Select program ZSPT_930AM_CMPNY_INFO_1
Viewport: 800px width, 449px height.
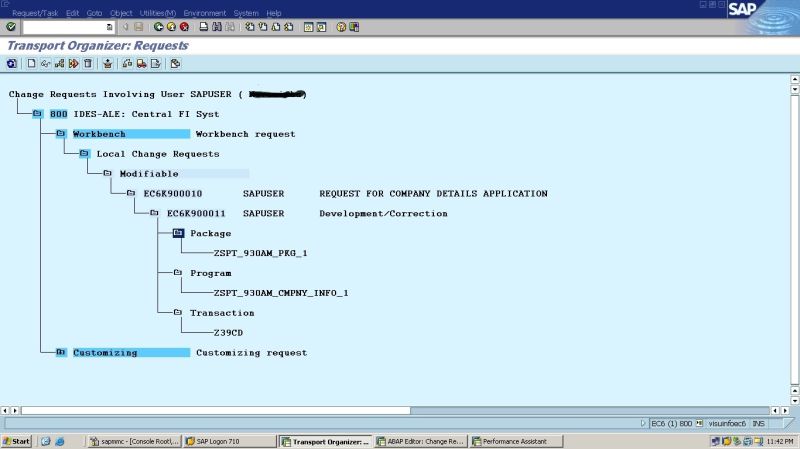click(x=281, y=293)
